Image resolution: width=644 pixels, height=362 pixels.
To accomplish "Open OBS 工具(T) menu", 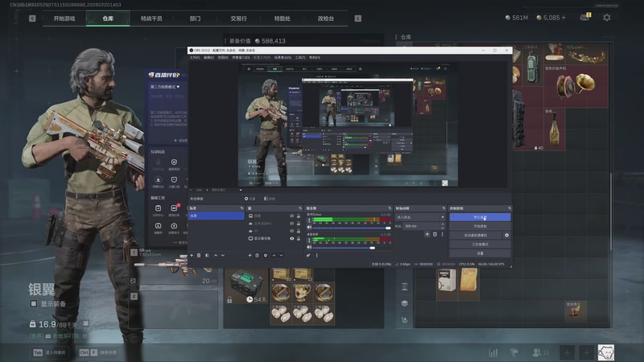I will (x=299, y=57).
